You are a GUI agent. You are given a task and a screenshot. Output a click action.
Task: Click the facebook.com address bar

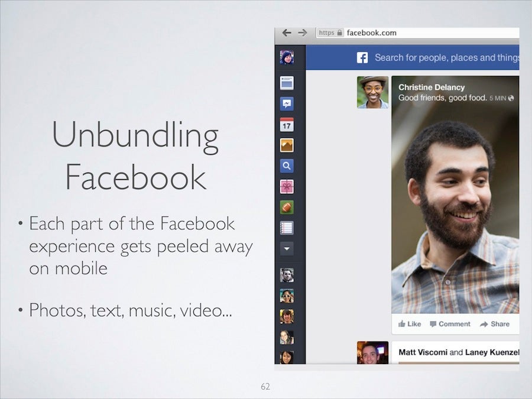[418, 33]
